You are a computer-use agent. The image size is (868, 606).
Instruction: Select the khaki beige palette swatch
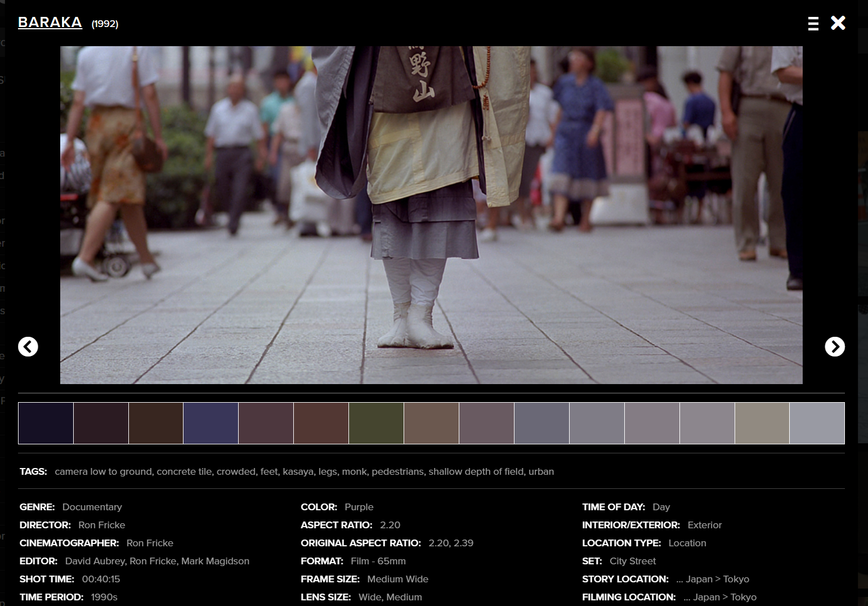pos(762,423)
